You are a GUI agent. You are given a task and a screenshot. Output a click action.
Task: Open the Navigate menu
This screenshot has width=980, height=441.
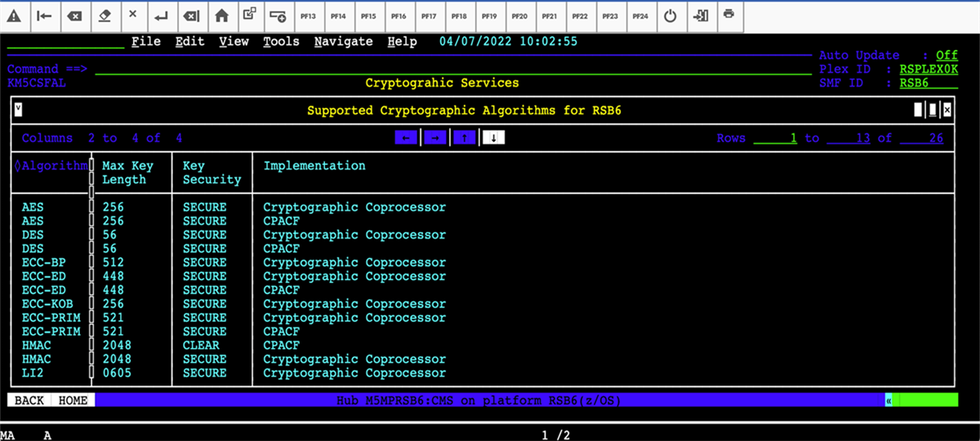coord(343,42)
